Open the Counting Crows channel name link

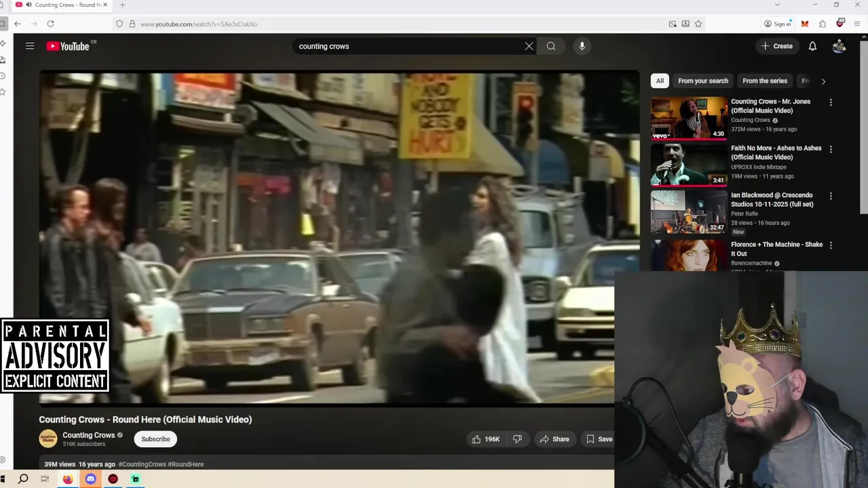click(x=89, y=435)
